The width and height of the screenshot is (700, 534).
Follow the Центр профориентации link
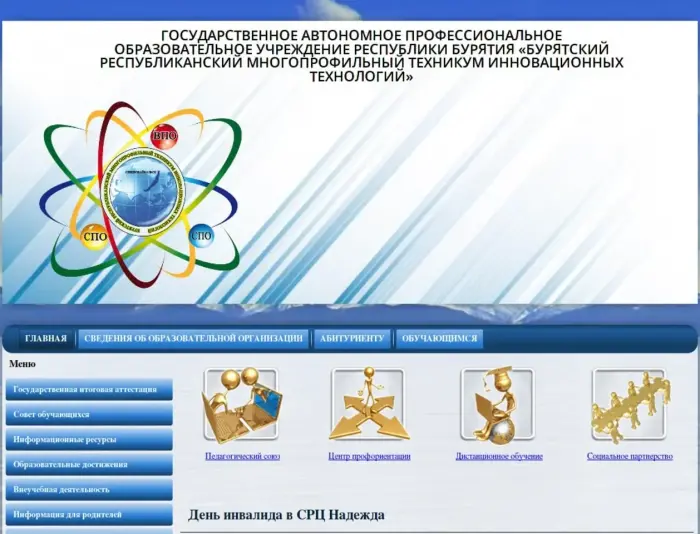point(369,456)
